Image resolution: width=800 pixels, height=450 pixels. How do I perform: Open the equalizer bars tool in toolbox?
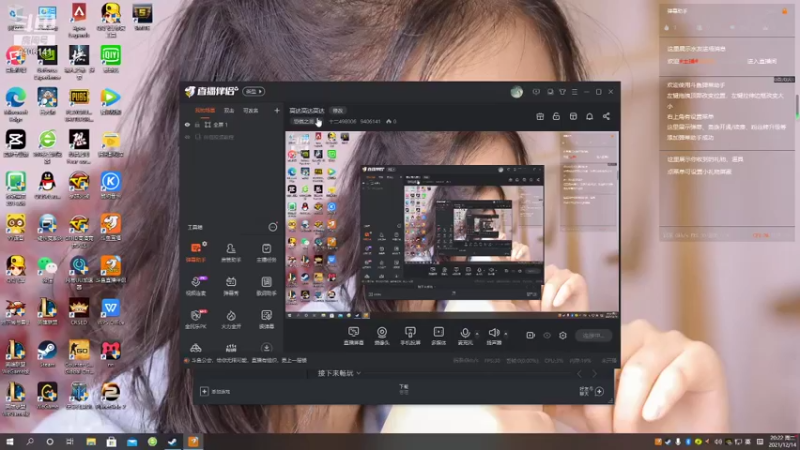[231, 348]
